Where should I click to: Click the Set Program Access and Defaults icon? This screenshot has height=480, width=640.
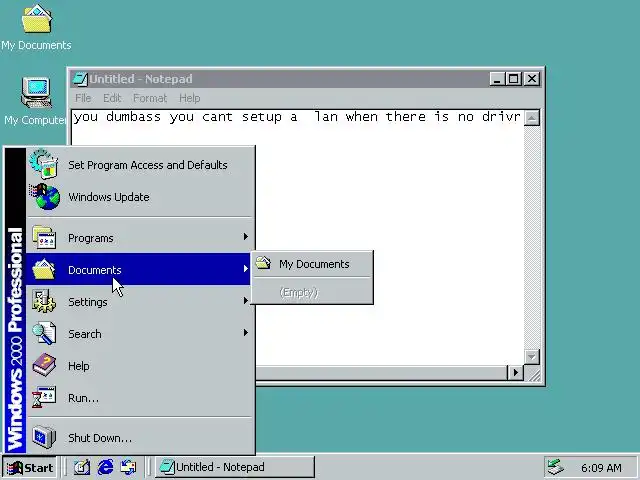tap(44, 164)
